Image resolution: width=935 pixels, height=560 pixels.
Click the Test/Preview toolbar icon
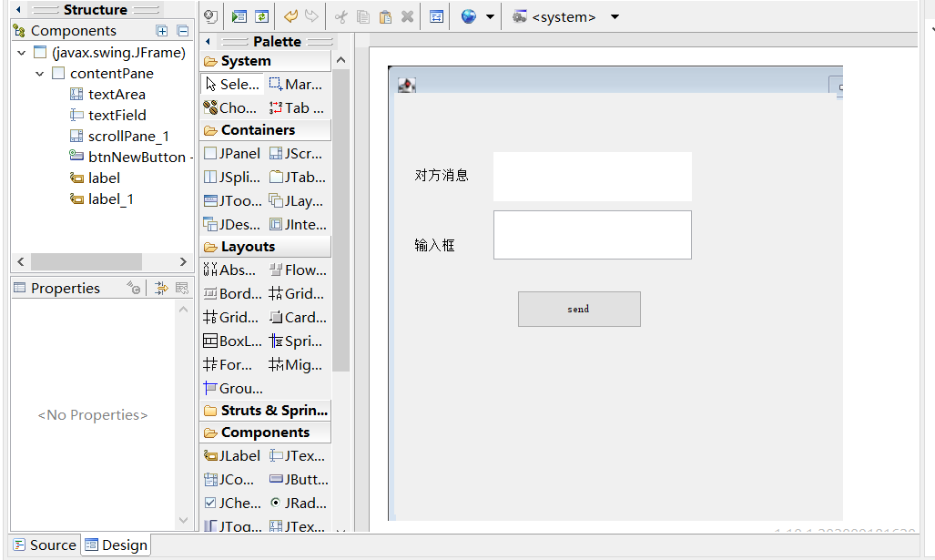coord(239,16)
